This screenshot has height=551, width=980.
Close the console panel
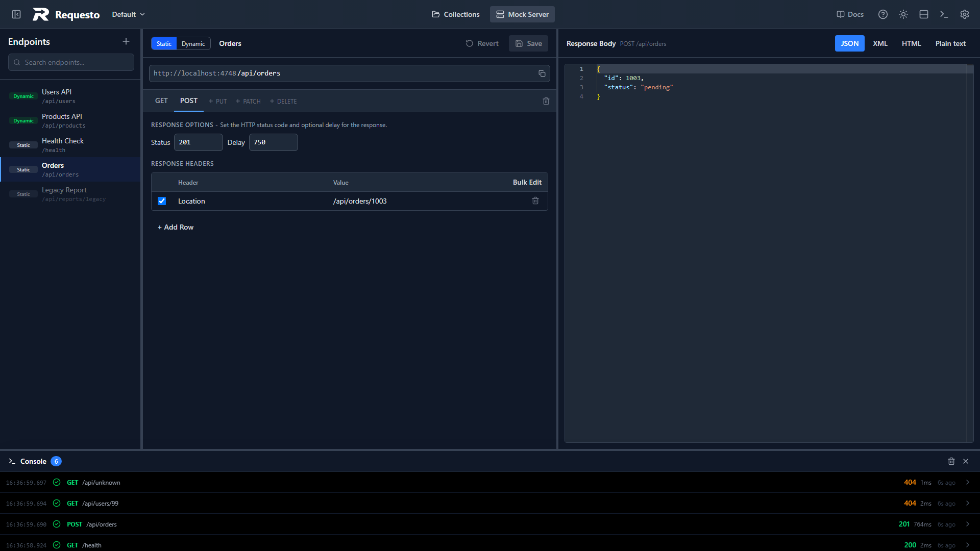966,461
